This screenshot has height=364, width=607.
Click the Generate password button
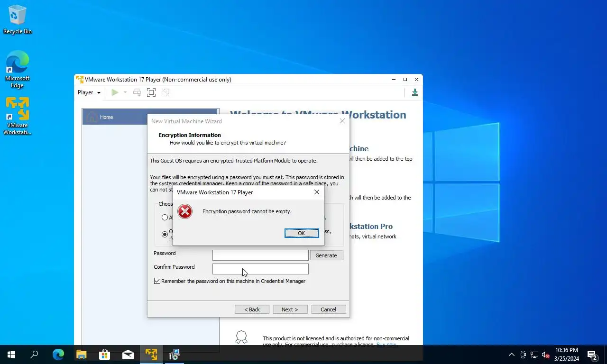(326, 255)
